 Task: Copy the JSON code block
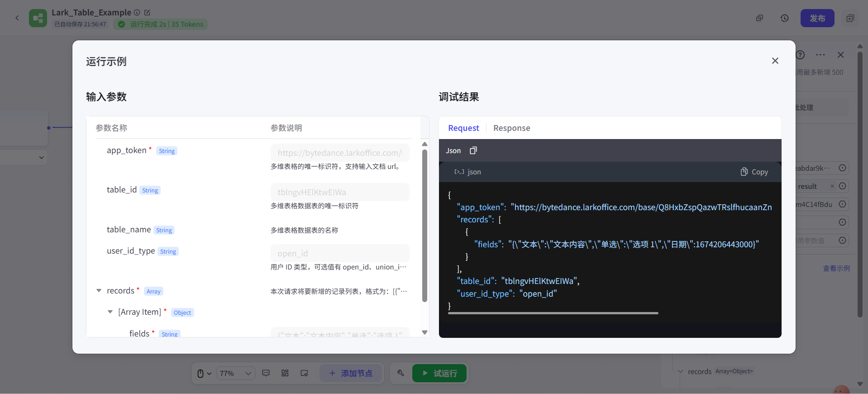(754, 172)
